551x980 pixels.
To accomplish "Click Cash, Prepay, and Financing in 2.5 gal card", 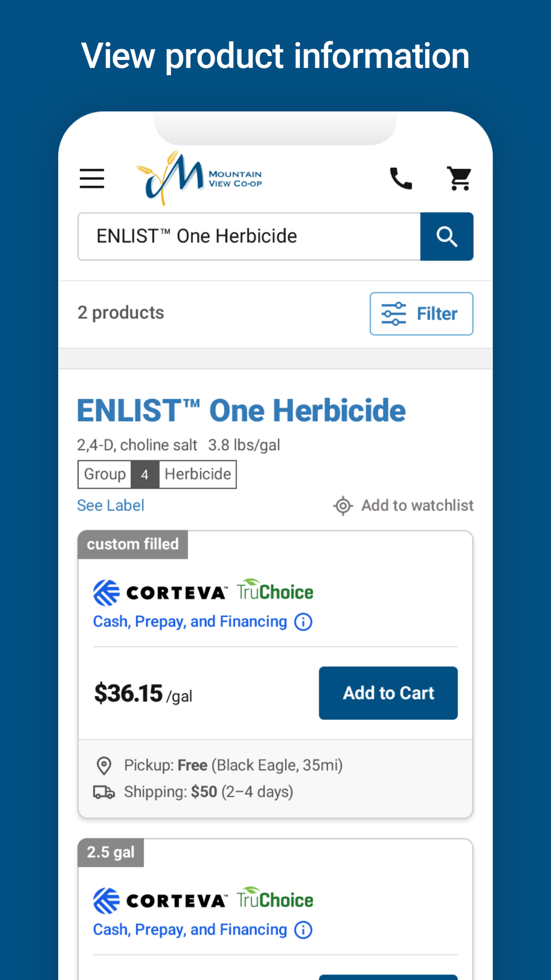I will pos(190,930).
